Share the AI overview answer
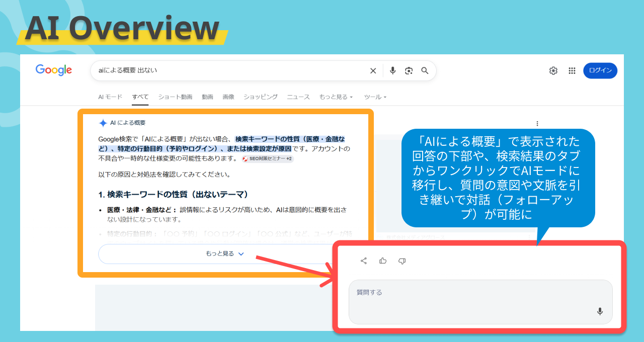 (x=364, y=261)
